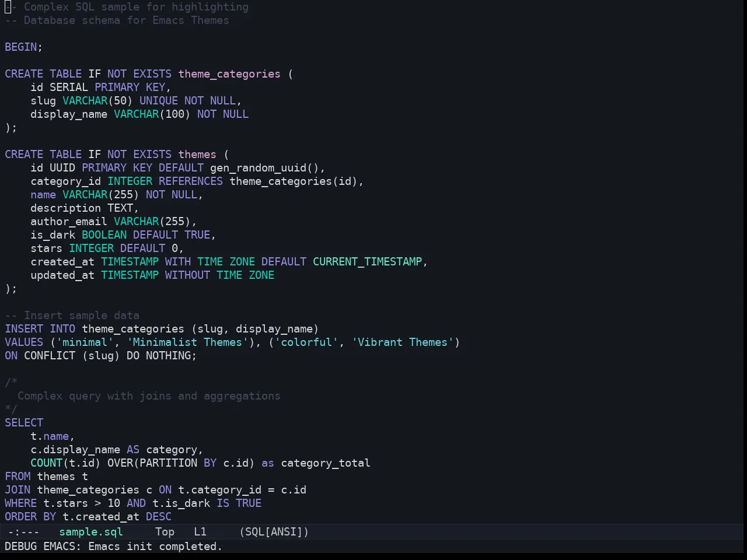This screenshot has height=560, width=747.
Task: Click the t.name column in the SELECT list
Action: tap(50, 436)
